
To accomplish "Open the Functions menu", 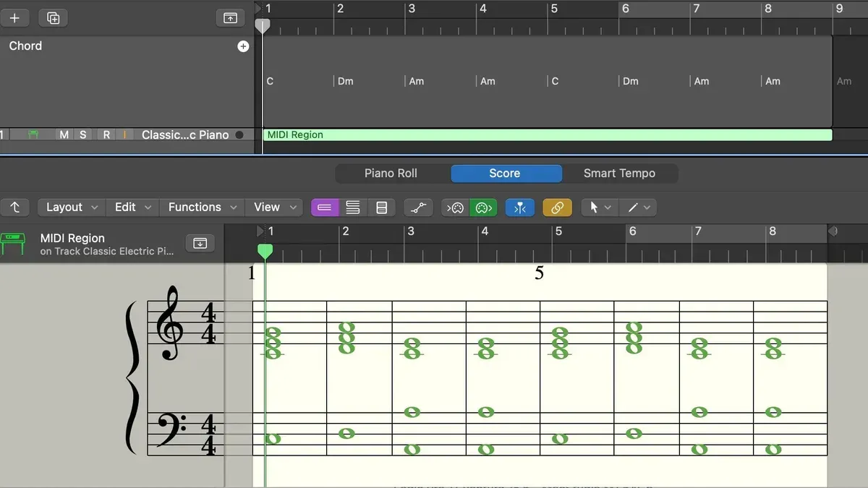I will pyautogui.click(x=202, y=207).
